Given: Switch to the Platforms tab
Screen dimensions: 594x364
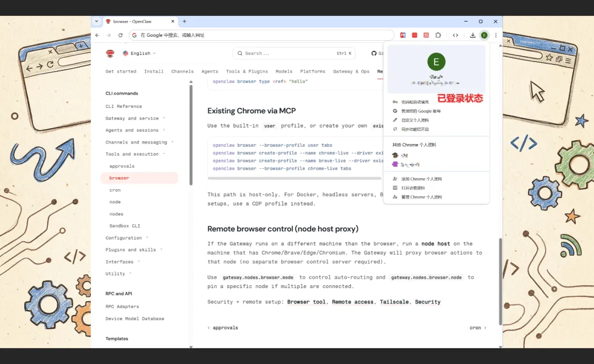Looking at the screenshot, I should [x=312, y=71].
